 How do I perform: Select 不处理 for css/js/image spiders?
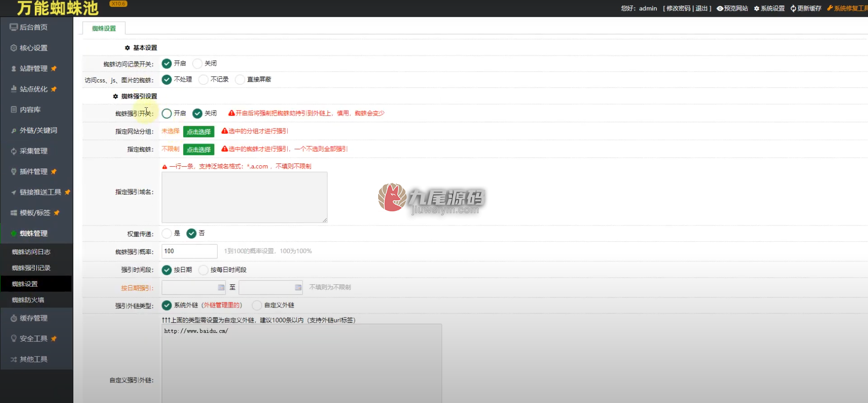pos(166,80)
